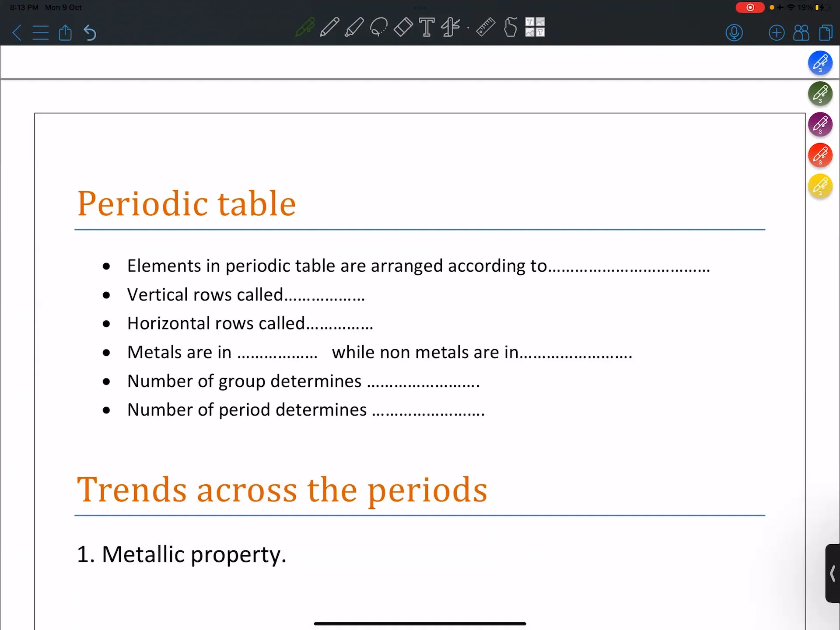
Task: Enable the purple pen preset
Action: [820, 124]
